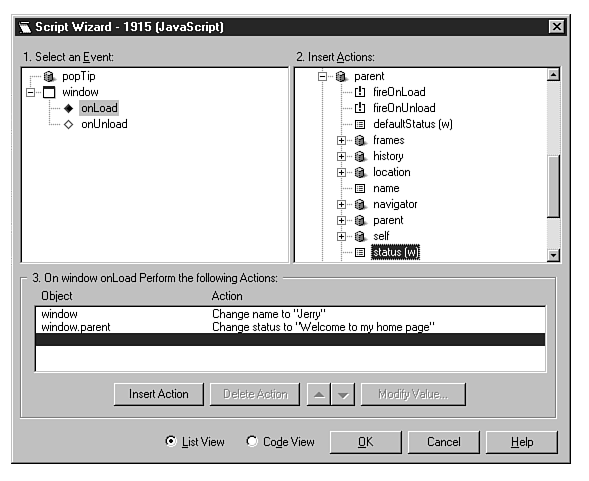589x481 pixels.
Task: Select the status (w) tree item
Action: (x=396, y=252)
